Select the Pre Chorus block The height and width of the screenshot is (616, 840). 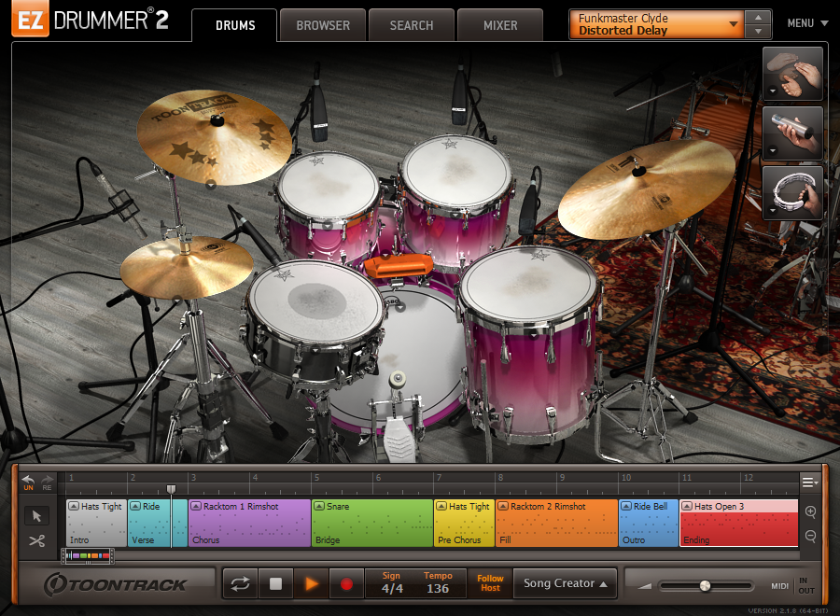coord(464,524)
